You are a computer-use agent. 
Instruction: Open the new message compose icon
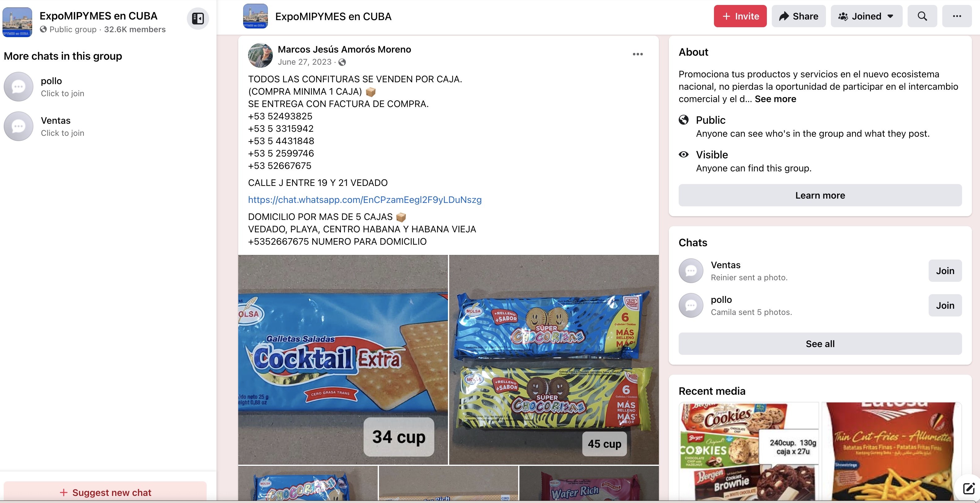tap(968, 488)
